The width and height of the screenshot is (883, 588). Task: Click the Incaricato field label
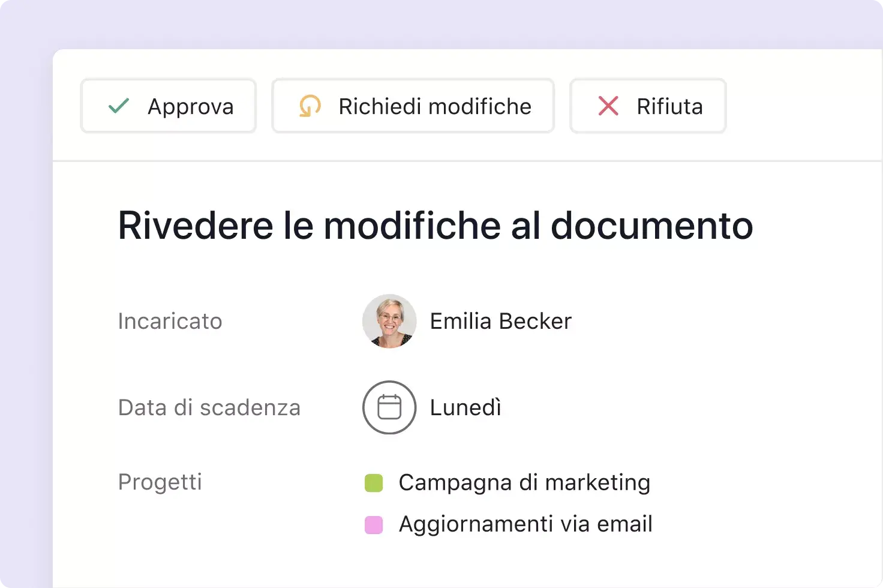pyautogui.click(x=170, y=321)
